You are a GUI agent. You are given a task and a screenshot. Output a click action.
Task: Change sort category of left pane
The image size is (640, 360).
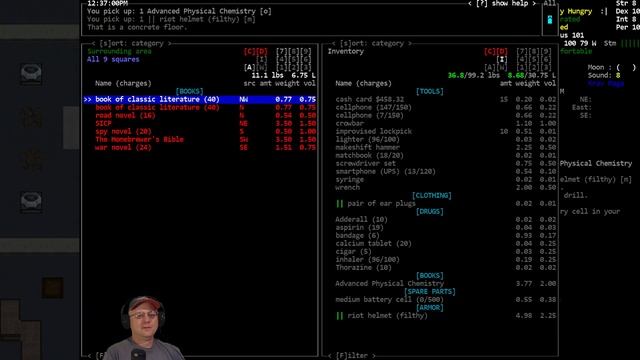131,43
